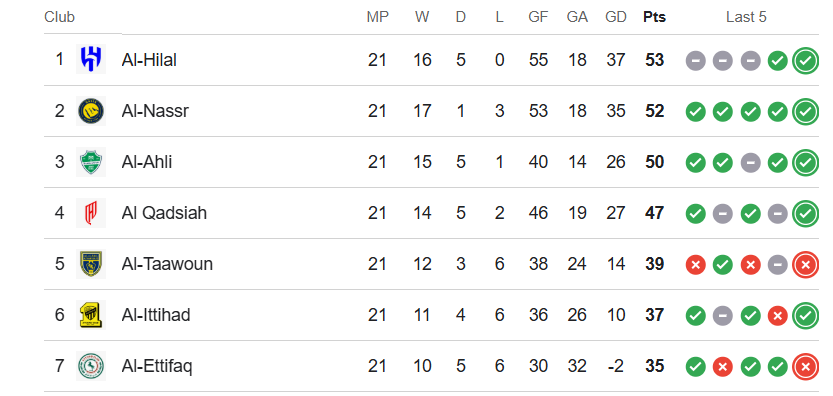Open the Al-Ahli club badge

pos(91,162)
